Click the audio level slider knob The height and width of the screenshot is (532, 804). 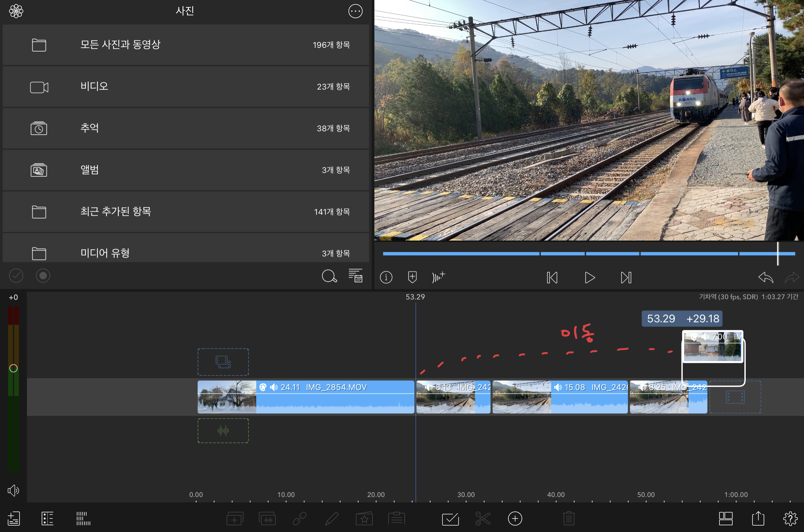pyautogui.click(x=13, y=368)
